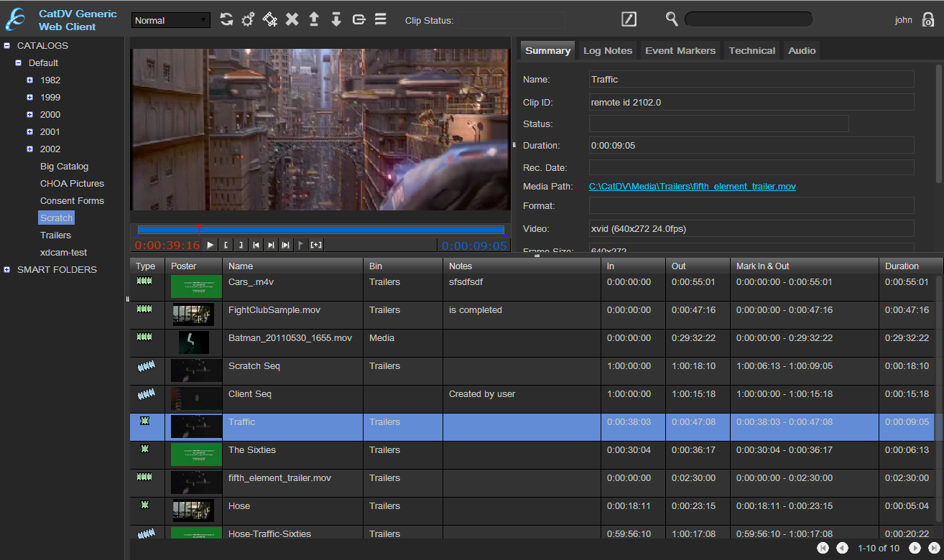Click the padlock logout icon beside john
The width and height of the screenshot is (944, 560).
928,19
